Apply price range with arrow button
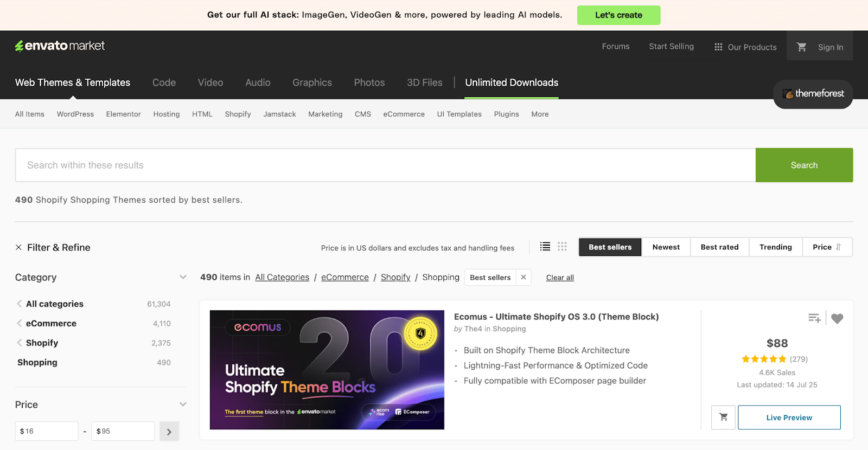Viewport: 868px width, 450px height. (x=169, y=432)
